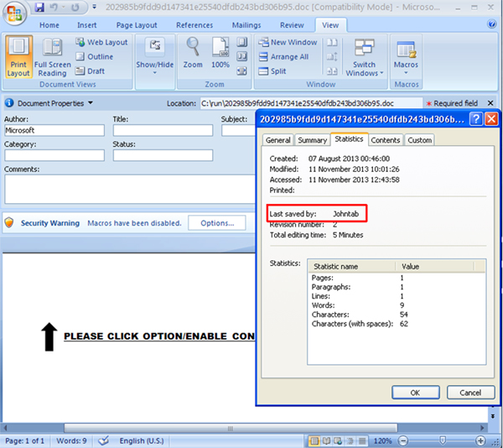Open the References ribbon tab
503x448 pixels.
(x=194, y=25)
